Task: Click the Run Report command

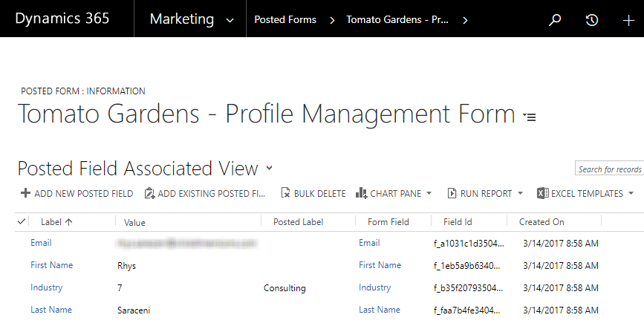Action: [485, 193]
